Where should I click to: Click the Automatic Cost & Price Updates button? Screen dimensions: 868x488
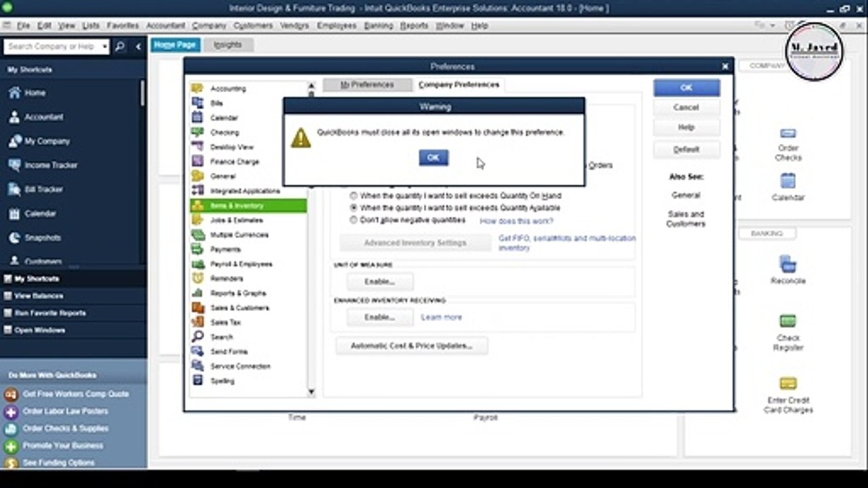[x=412, y=346]
